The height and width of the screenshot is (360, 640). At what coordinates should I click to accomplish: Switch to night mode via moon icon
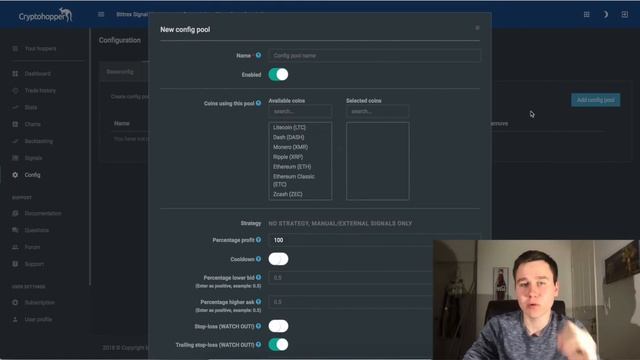[x=605, y=14]
